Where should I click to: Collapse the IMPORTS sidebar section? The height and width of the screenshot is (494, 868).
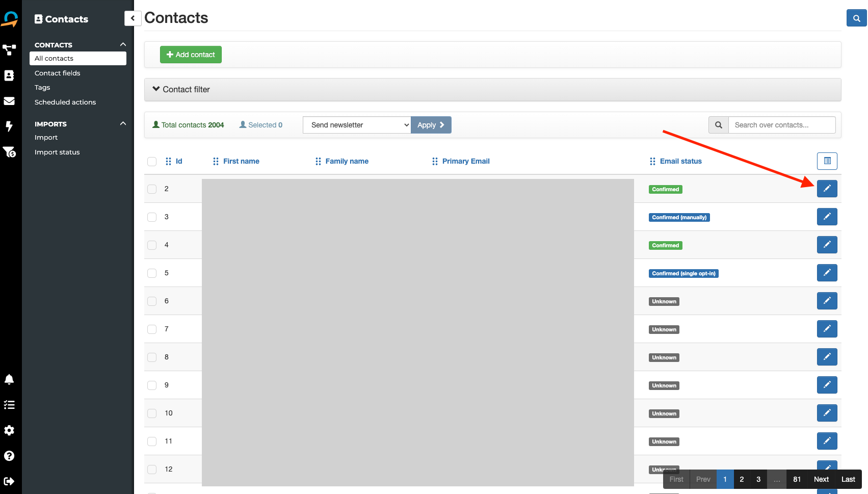click(123, 124)
